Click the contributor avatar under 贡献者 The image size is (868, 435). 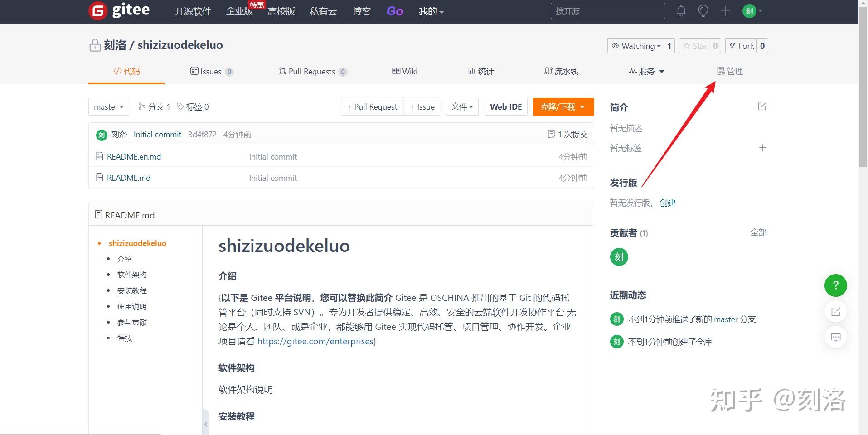coord(619,257)
